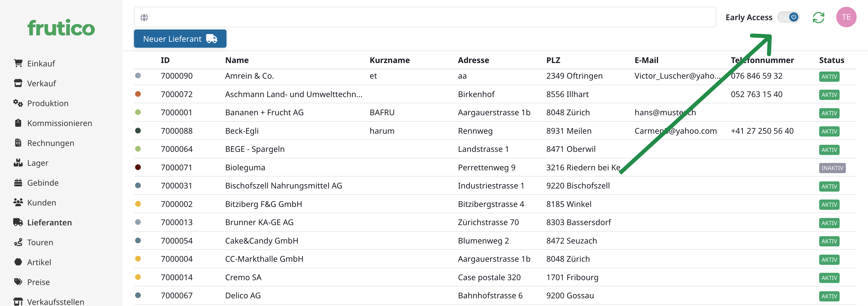The width and height of the screenshot is (868, 306).
Task: Toggle the Early Access switch
Action: pos(788,17)
